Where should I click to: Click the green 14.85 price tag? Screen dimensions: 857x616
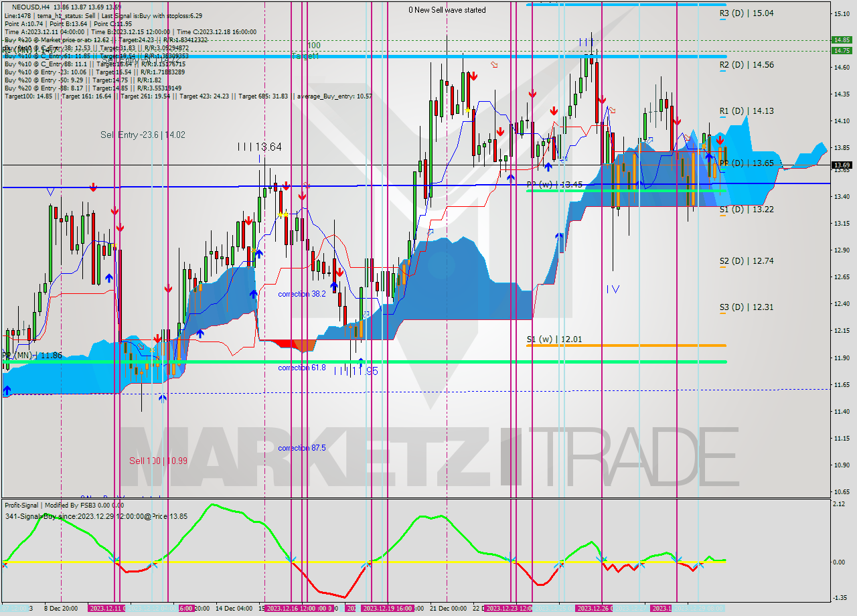[x=842, y=40]
